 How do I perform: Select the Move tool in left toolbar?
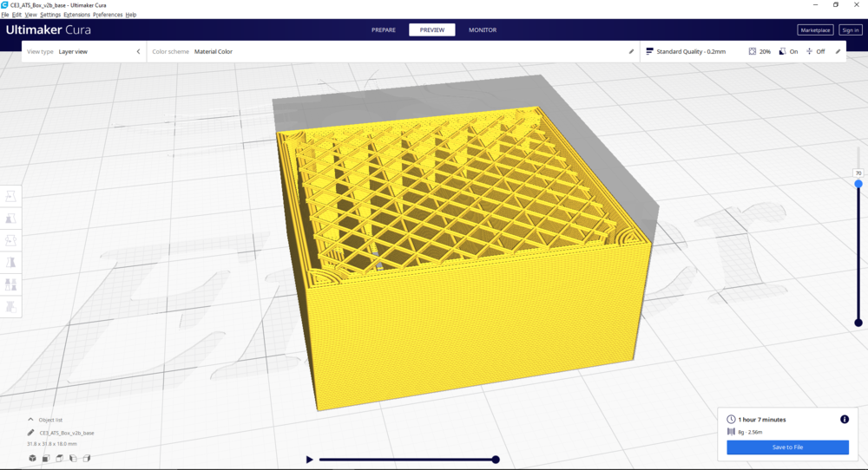pos(10,196)
